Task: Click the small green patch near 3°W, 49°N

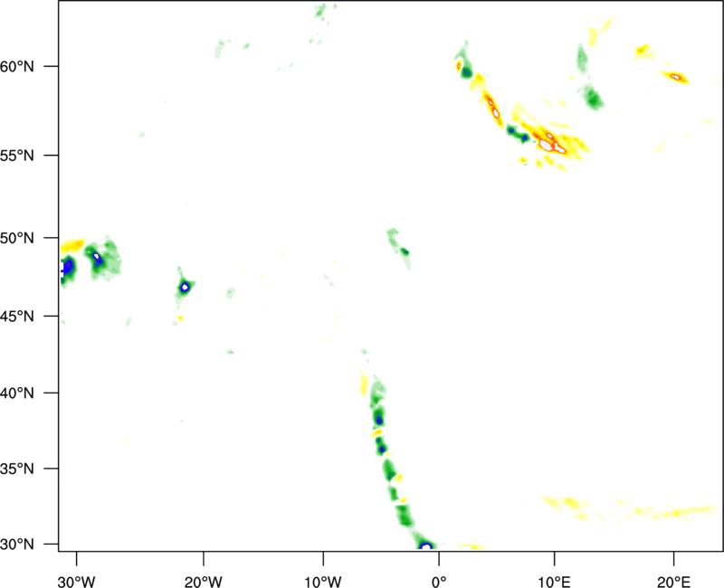Action: tap(404, 251)
